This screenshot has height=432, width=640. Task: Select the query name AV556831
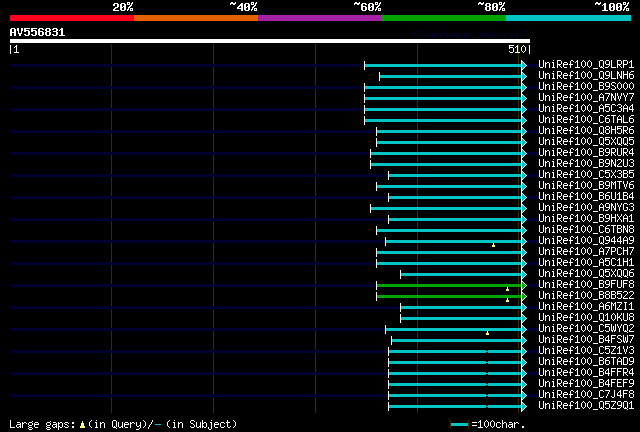coord(37,32)
